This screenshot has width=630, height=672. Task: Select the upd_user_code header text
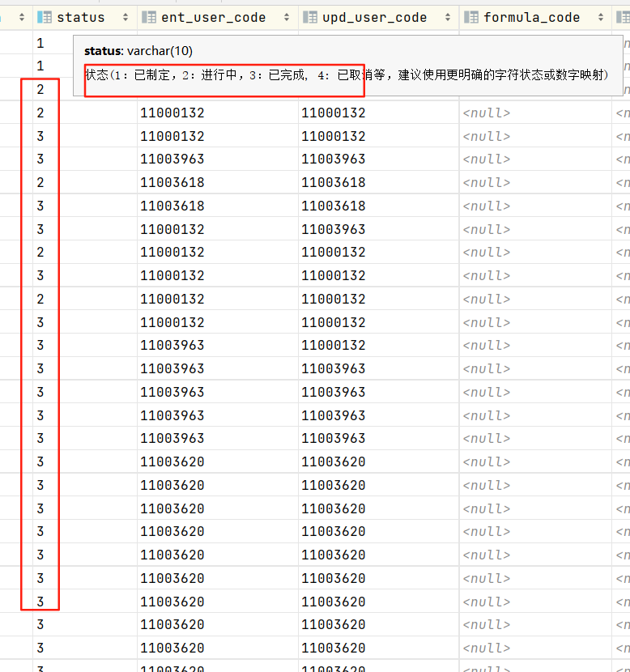tap(375, 17)
